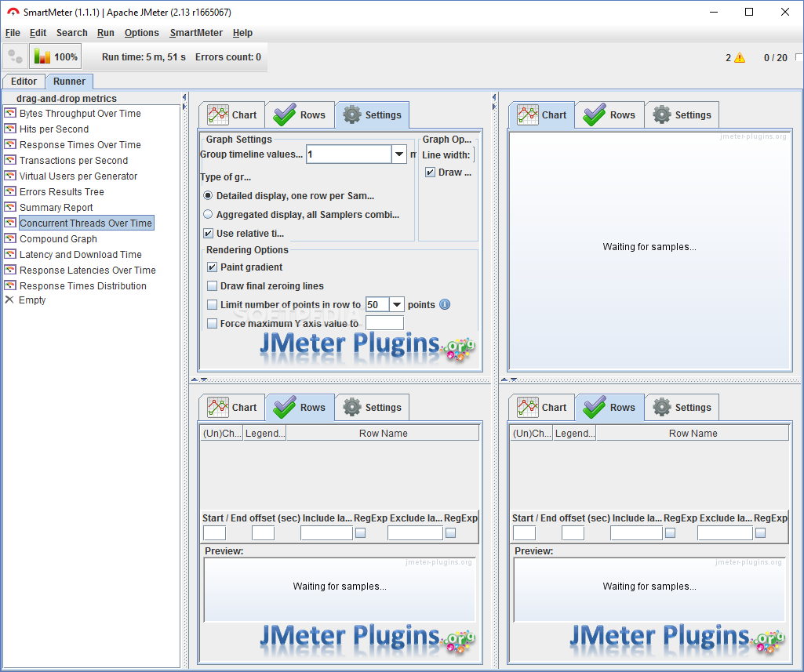Image resolution: width=804 pixels, height=672 pixels.
Task: Open the Run menu
Action: [106, 33]
